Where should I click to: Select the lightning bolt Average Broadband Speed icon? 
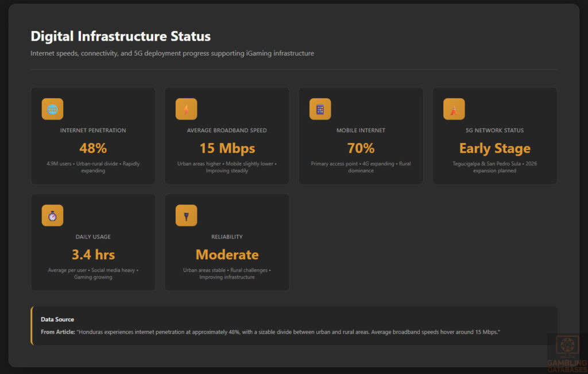click(x=186, y=109)
